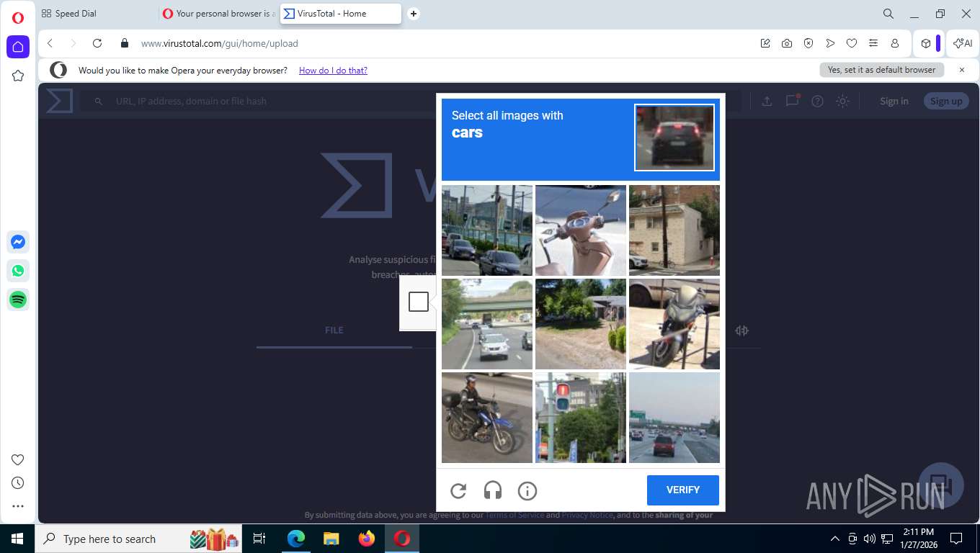
Task: Open the Opera menu logo
Action: click(18, 18)
